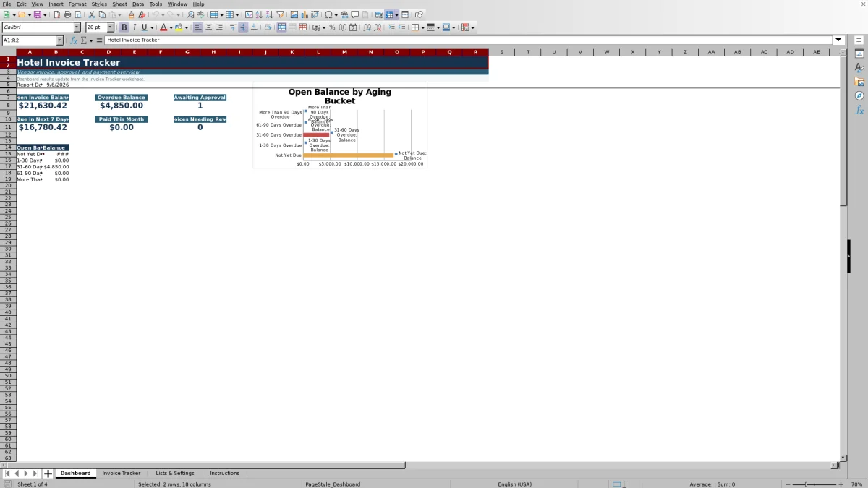The width and height of the screenshot is (868, 488).
Task: Click the zoom slider in status bar
Action: tap(814, 484)
